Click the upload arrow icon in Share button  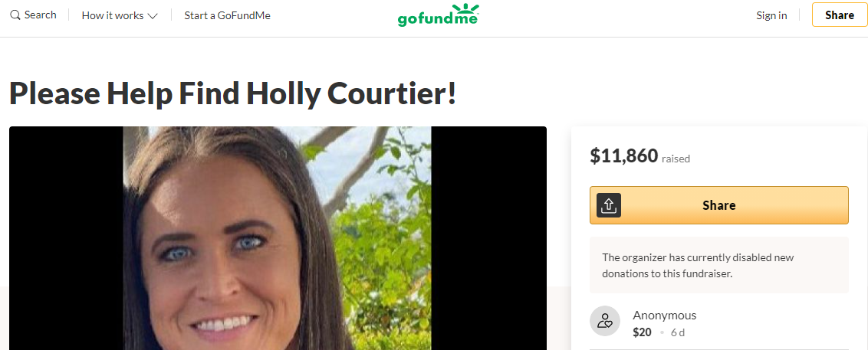point(608,205)
